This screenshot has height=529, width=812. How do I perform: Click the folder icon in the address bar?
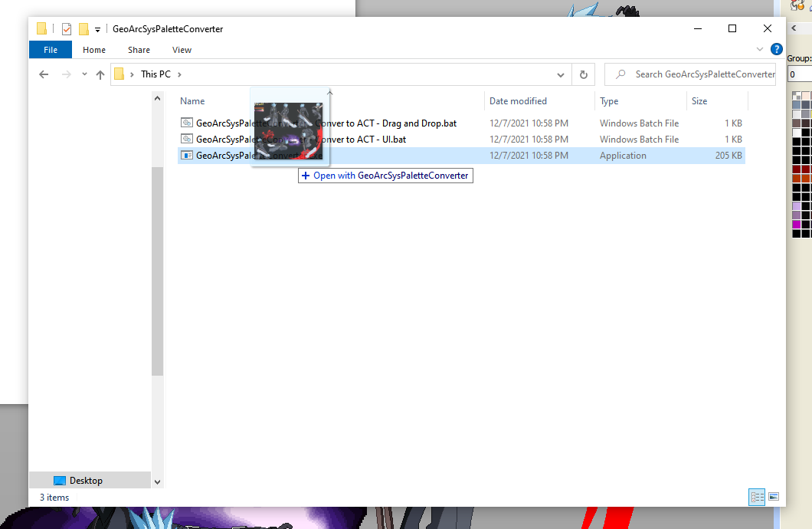[x=119, y=74]
